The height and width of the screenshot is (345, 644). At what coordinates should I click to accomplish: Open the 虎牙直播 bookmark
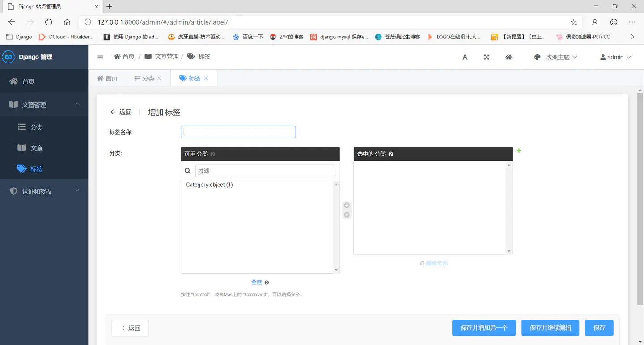(196, 37)
